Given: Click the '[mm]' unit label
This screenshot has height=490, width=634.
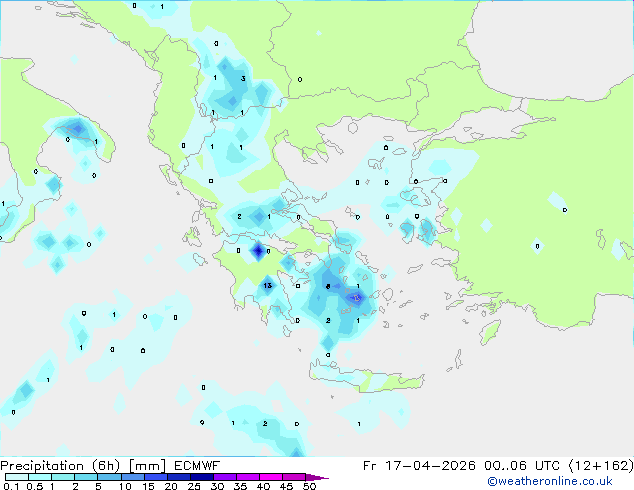Looking at the screenshot, I should 147,466.
